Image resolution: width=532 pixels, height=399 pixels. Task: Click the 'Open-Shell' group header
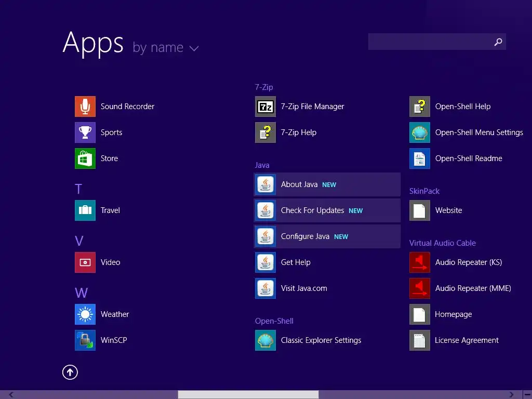[x=274, y=321]
